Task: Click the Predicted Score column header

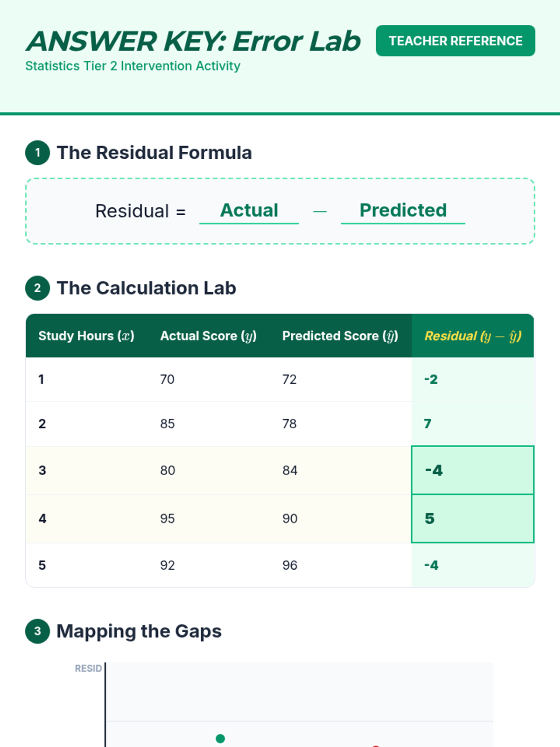Action: click(x=340, y=336)
